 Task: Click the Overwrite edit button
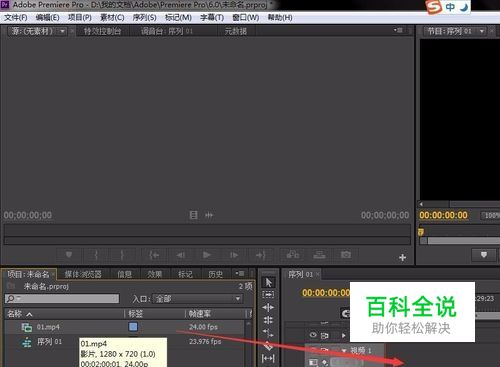(319, 255)
